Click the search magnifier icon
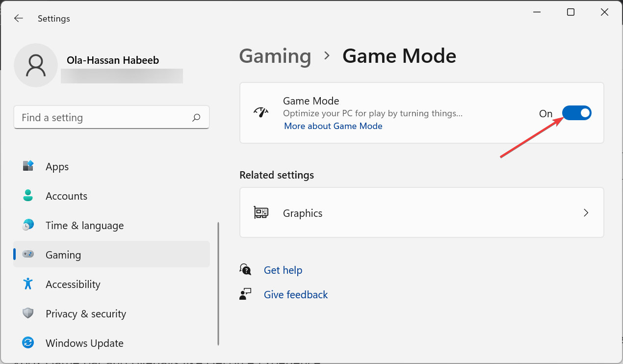 [196, 118]
